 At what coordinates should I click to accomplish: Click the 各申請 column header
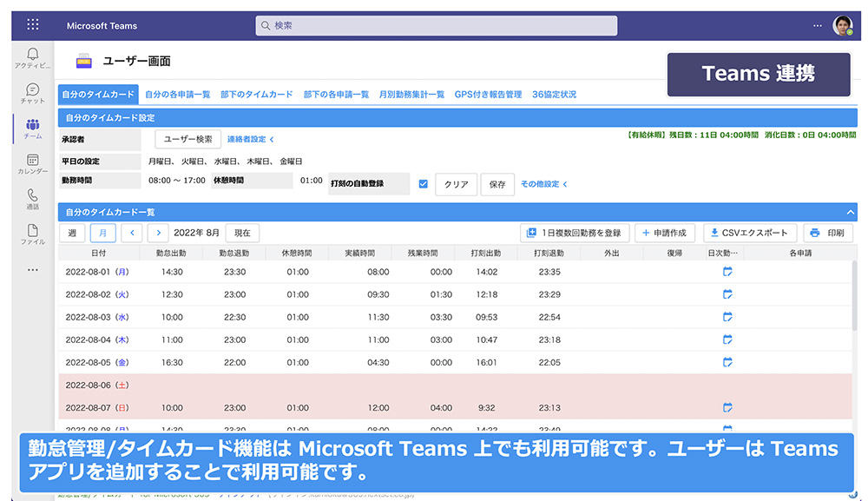[x=800, y=253]
